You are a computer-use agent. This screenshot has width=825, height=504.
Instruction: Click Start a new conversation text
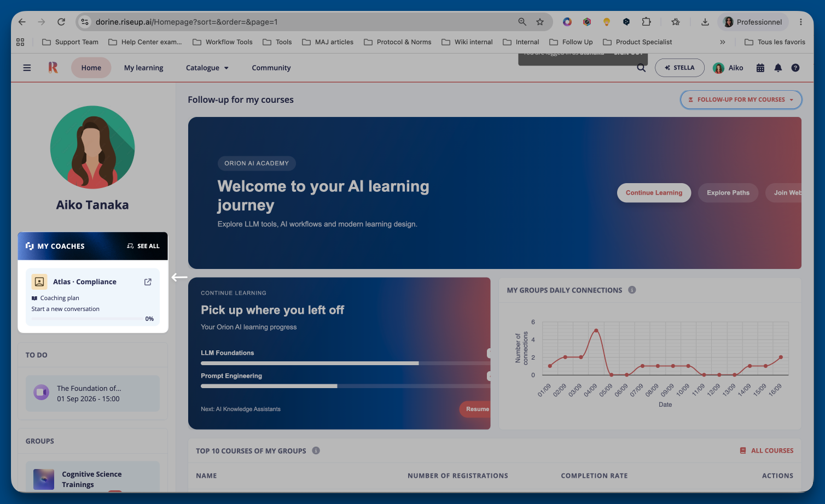point(66,309)
